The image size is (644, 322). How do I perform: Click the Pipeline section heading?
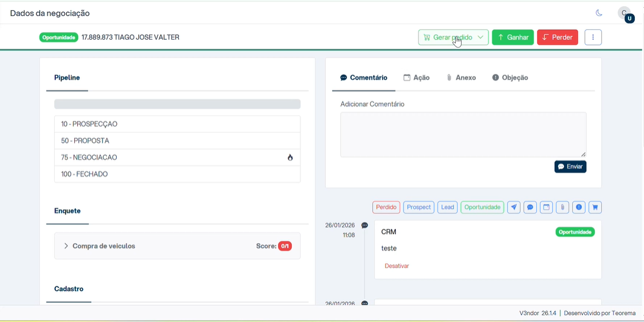tap(67, 78)
